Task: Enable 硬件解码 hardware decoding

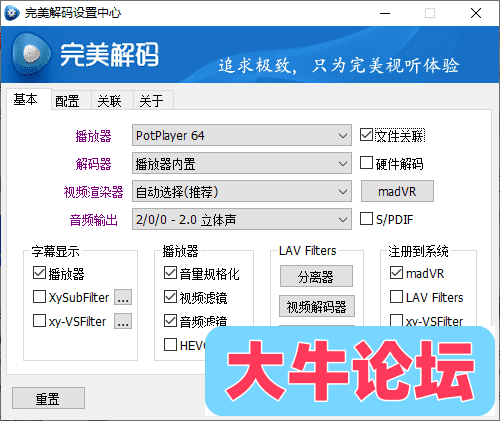Action: pos(366,163)
